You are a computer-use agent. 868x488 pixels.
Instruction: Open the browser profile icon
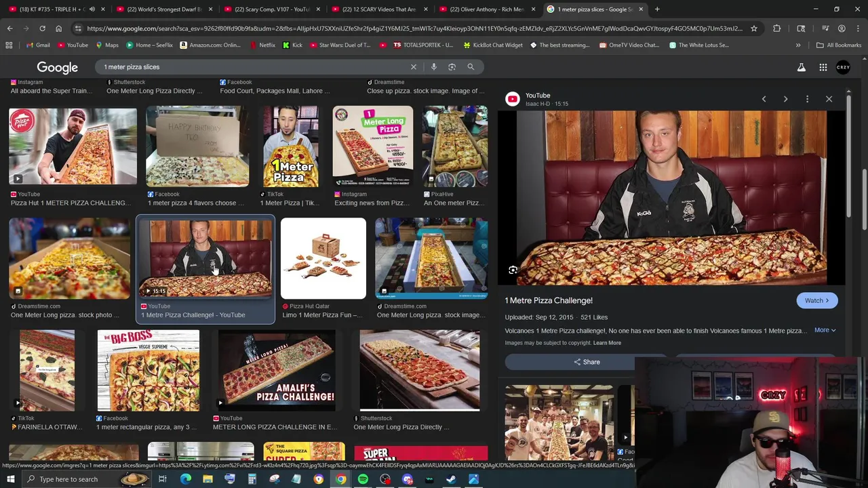click(x=842, y=28)
